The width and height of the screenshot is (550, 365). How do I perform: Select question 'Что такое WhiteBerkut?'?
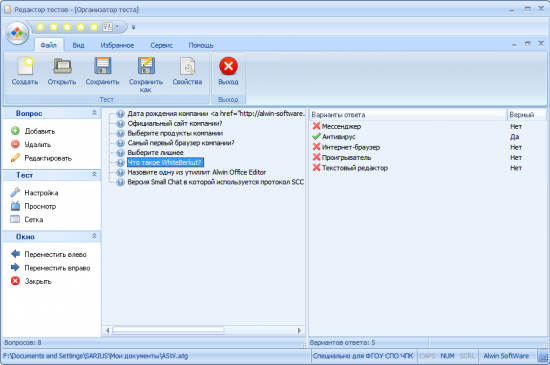[165, 162]
